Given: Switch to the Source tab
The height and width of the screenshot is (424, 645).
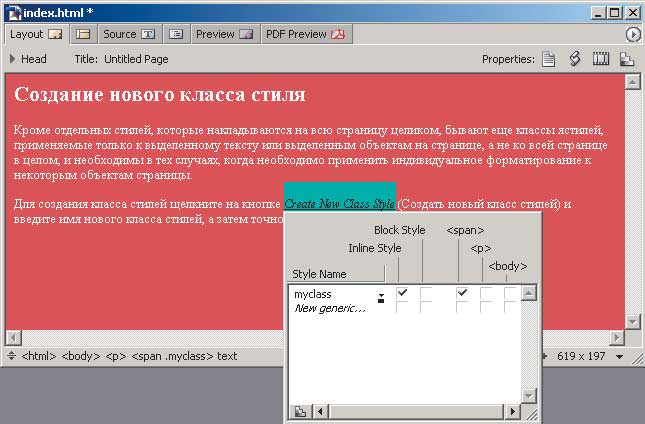Looking at the screenshot, I should pyautogui.click(x=129, y=34).
